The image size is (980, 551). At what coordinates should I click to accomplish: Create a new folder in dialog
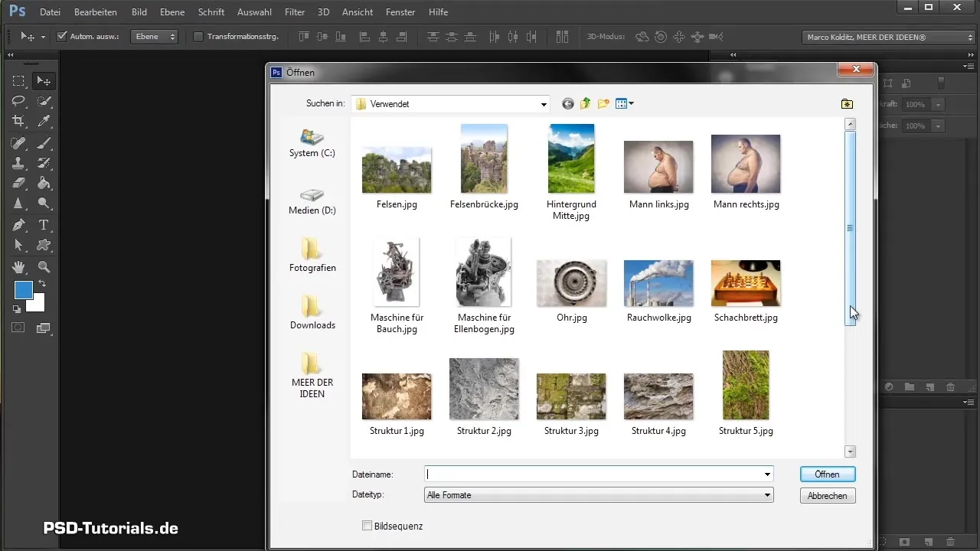pos(603,104)
